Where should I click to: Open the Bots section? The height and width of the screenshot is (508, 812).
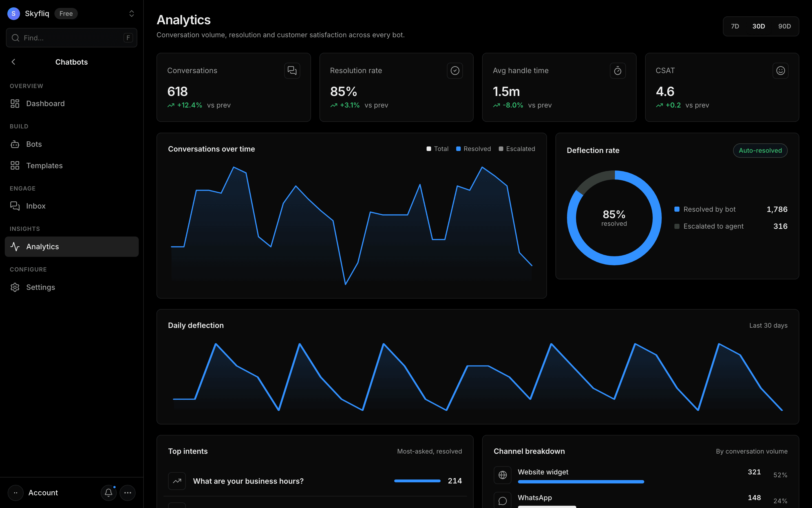point(71,144)
